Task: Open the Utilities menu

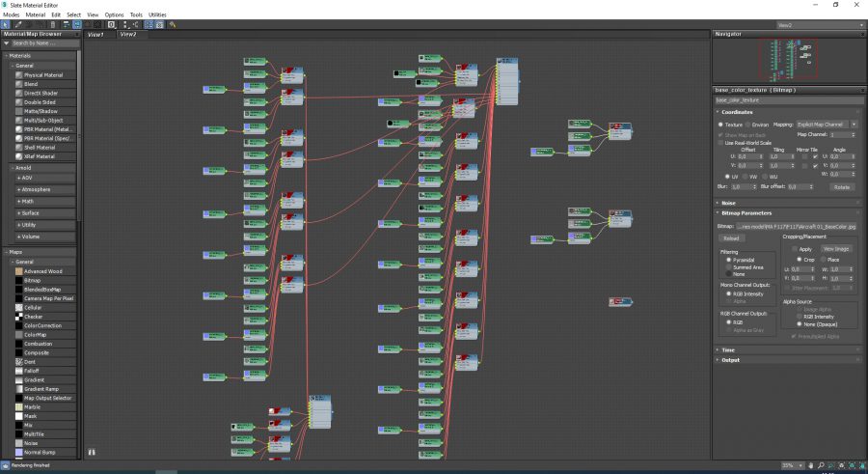Action: 157,15
